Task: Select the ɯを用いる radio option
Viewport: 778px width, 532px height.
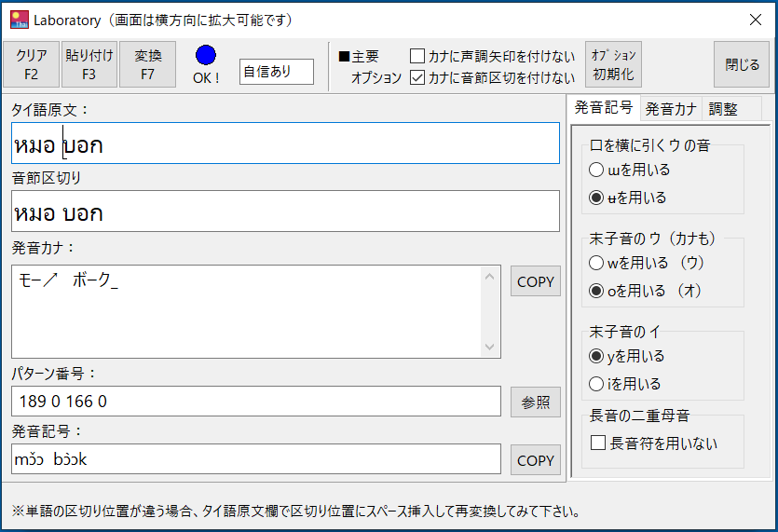Action: point(596,170)
